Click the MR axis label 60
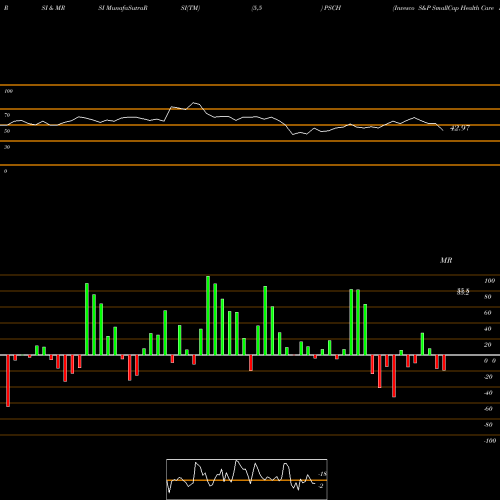This screenshot has width=500, height=500. click(488, 313)
